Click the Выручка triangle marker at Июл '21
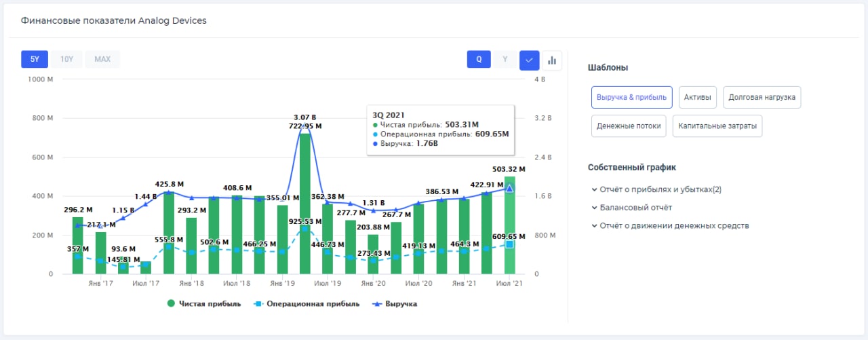 pos(509,188)
